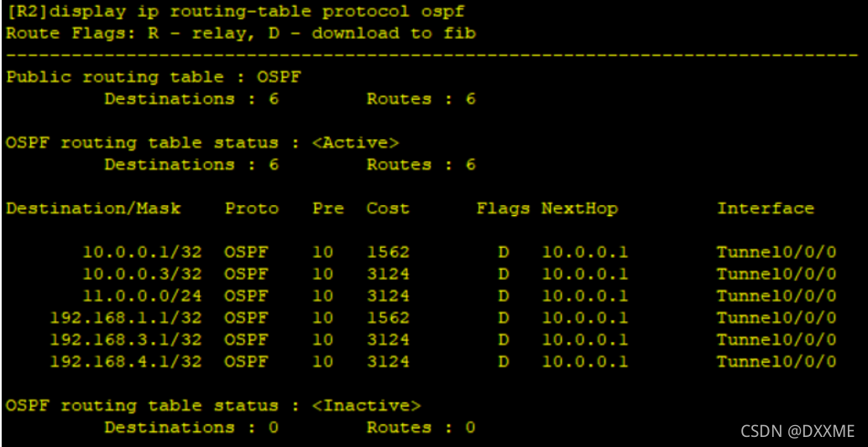Select the 10.0.0.1/32 destination entry

coord(142,253)
